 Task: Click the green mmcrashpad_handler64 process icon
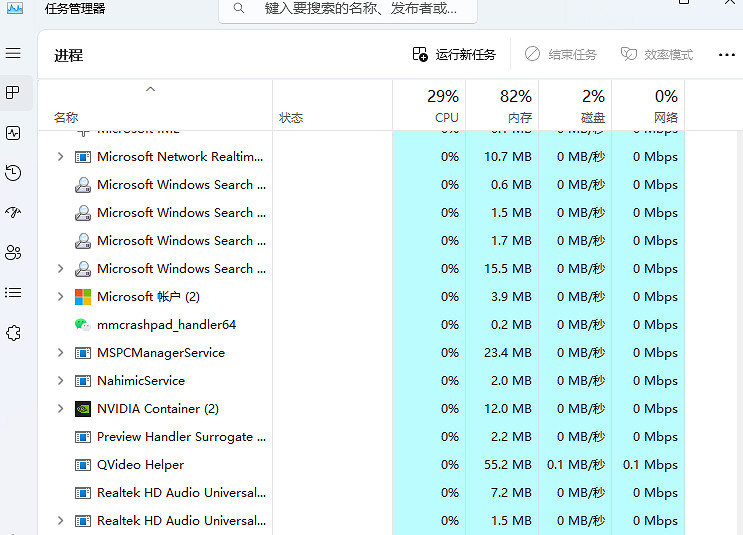click(83, 325)
